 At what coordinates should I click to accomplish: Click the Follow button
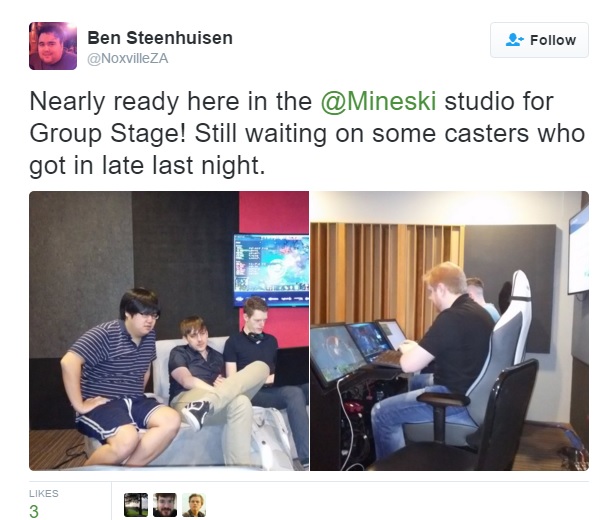click(539, 40)
